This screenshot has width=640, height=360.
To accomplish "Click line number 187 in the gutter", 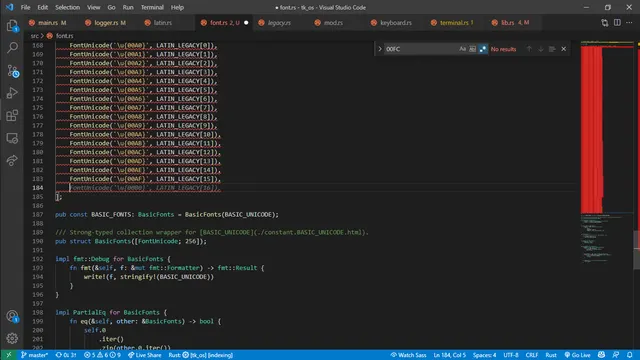I will click(x=38, y=215).
